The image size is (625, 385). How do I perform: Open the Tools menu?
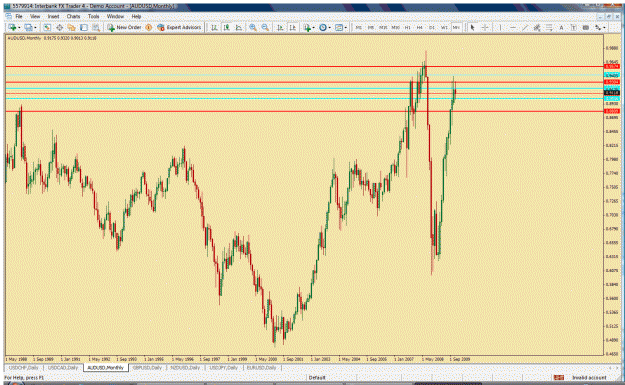(x=94, y=16)
